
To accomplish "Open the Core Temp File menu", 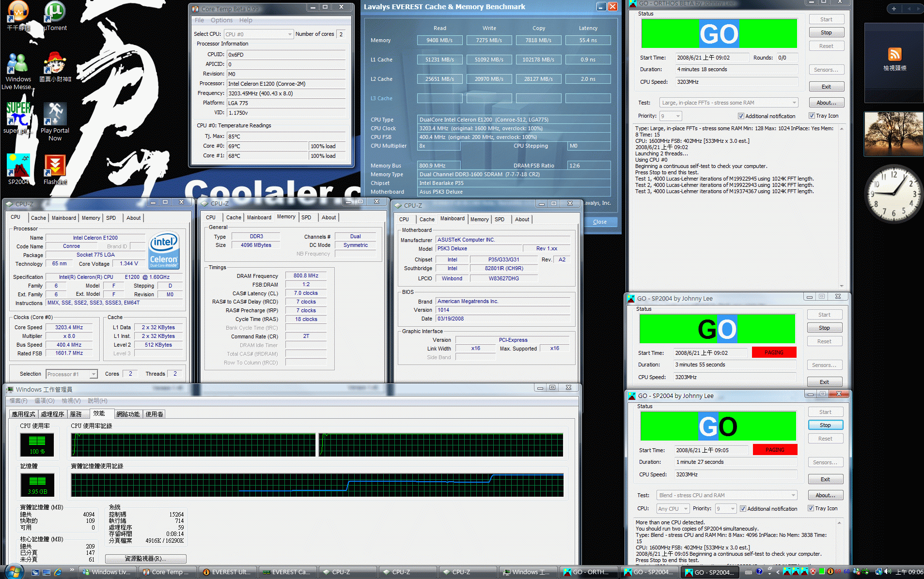I will tap(199, 20).
